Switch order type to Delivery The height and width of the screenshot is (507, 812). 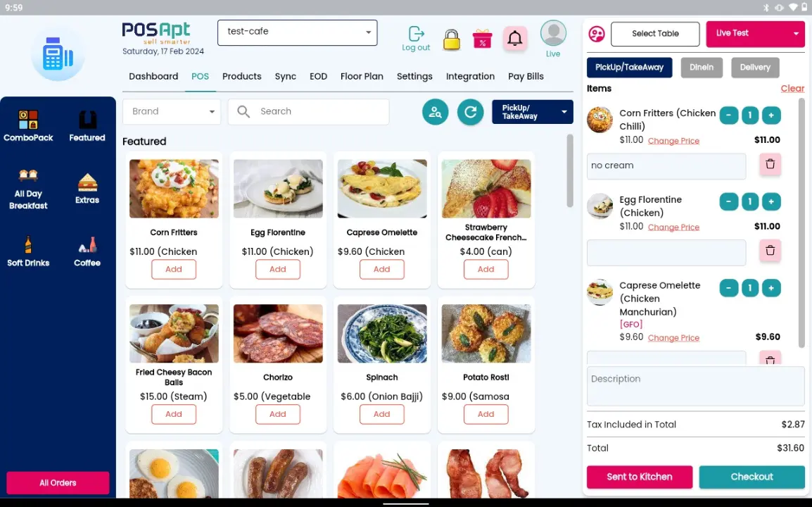(754, 68)
